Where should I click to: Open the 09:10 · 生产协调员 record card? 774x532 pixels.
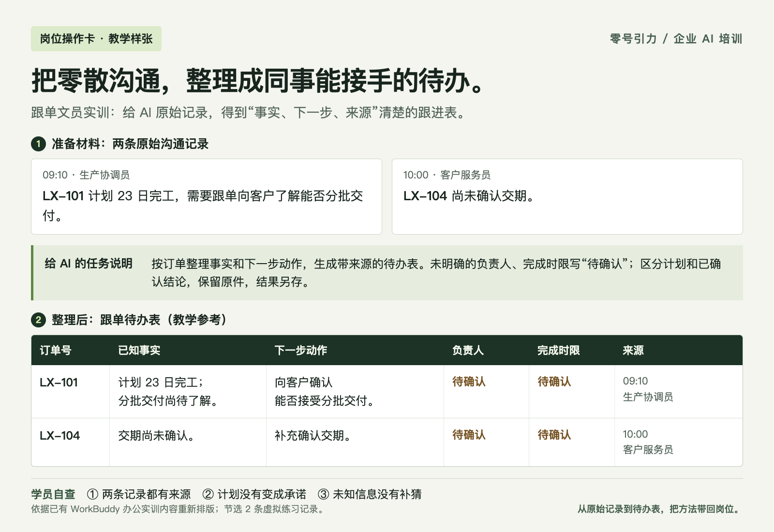(207, 196)
